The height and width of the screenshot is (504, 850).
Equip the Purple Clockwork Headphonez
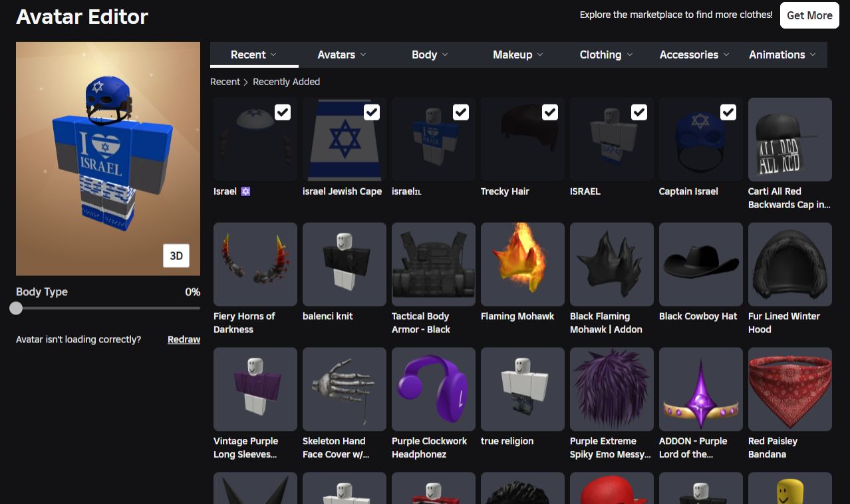(x=434, y=389)
